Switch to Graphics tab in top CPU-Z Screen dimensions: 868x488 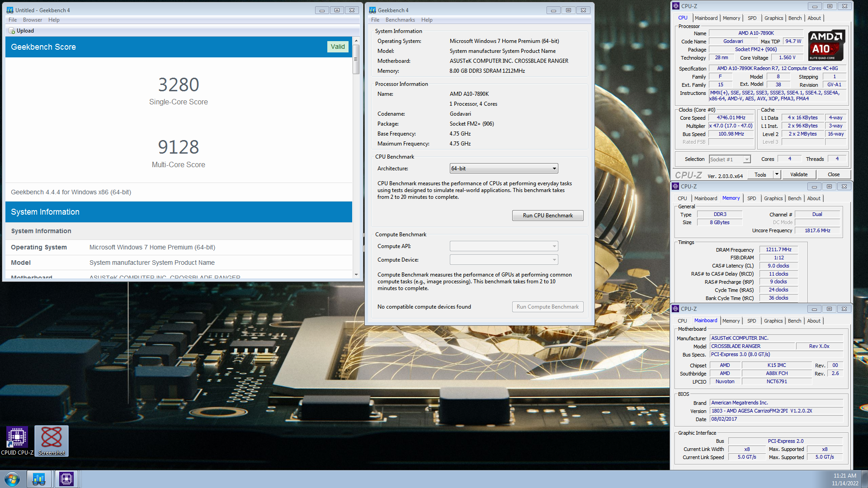pos(774,18)
